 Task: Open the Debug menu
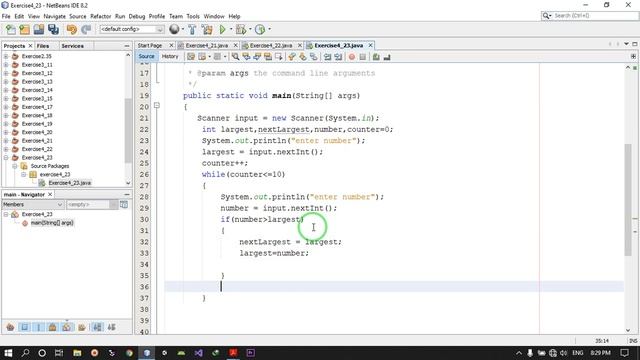tap(137, 16)
